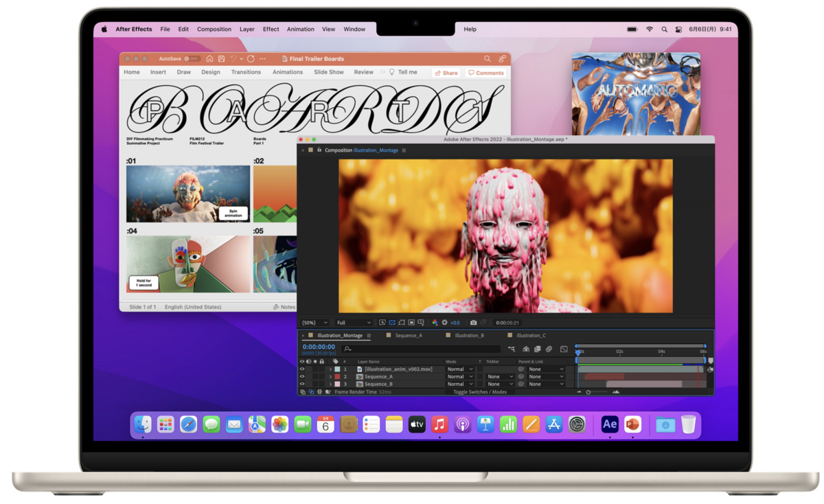
Task: Open the 50% magnification dropdown
Action: click(314, 323)
